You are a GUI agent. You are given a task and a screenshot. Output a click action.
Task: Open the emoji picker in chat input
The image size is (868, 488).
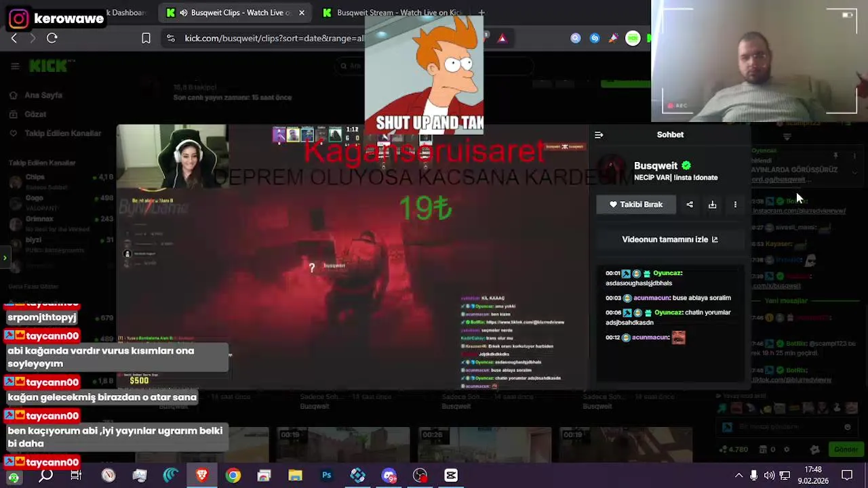(847, 427)
